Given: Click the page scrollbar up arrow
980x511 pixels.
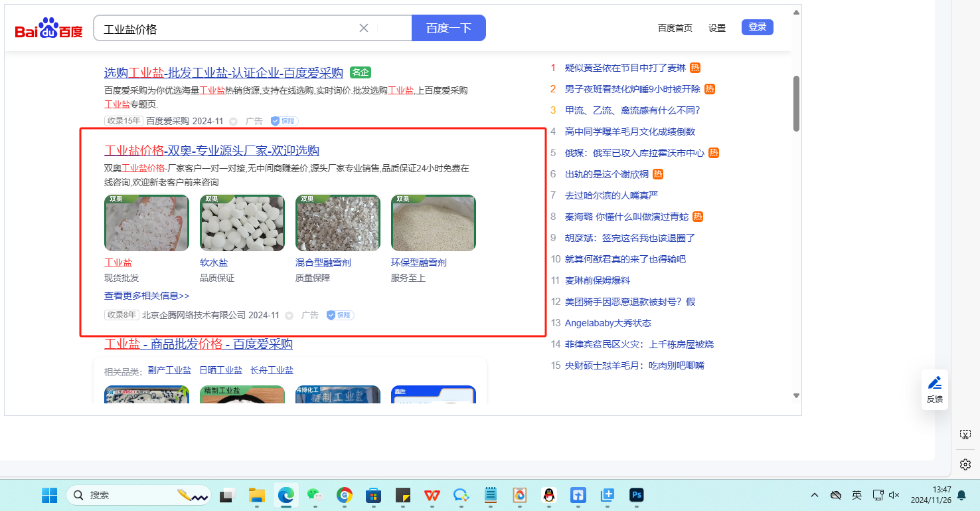Looking at the screenshot, I should click(x=797, y=12).
